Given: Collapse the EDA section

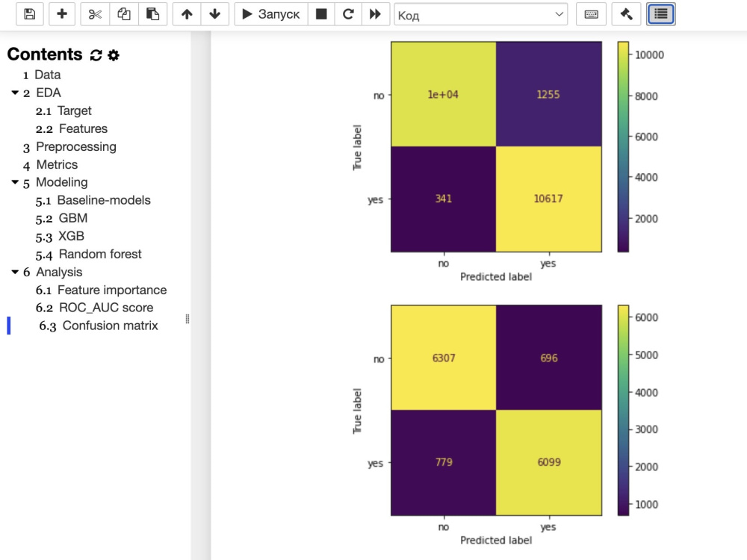Looking at the screenshot, I should coord(15,93).
